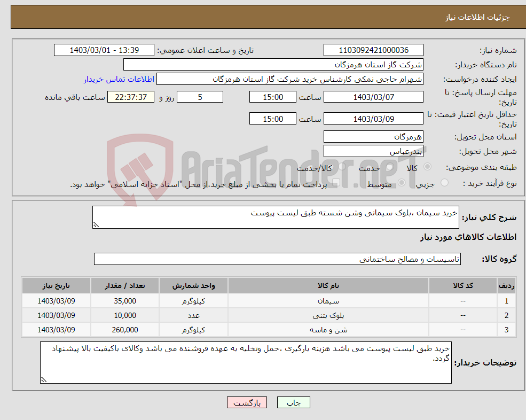Click the عدد unit cell
Screen dimensions: 526x420
[x=193, y=316]
